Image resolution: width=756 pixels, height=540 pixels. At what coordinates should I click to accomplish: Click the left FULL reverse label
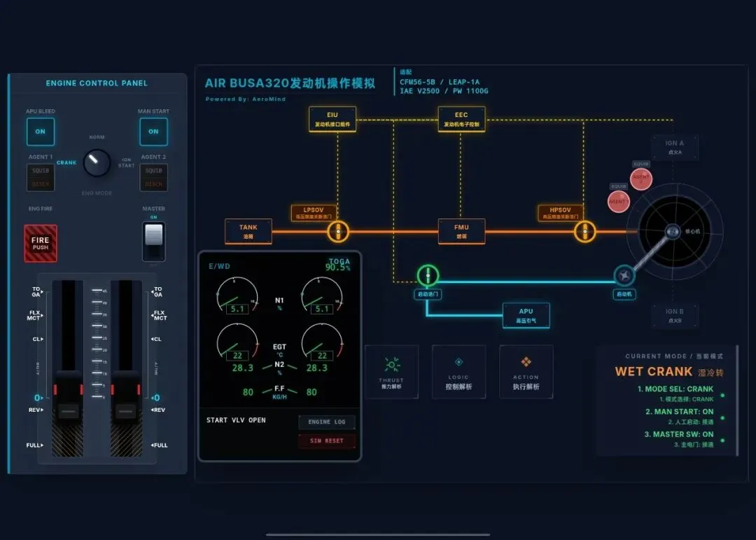point(35,445)
